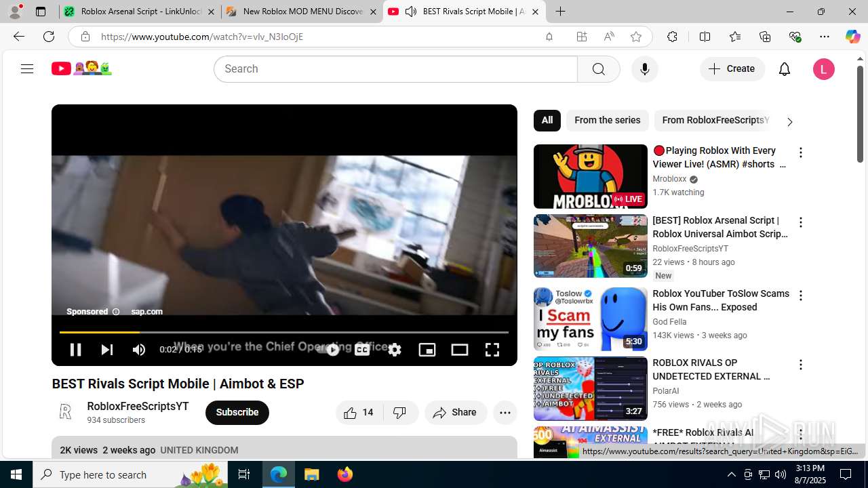Open Edge settings and more menu
Screen dimensions: 868x488
click(x=825, y=37)
